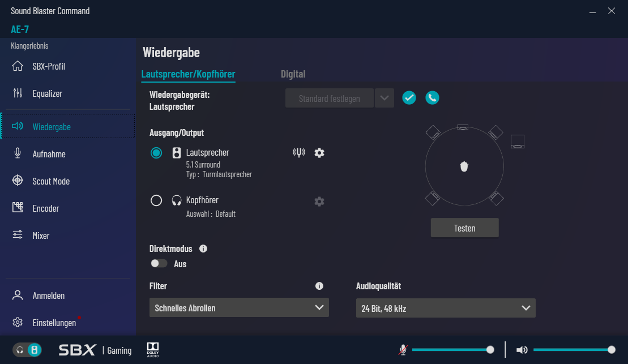This screenshot has height=364, width=628.
Task: Toggle the Direktmodus switch
Action: [x=159, y=263]
